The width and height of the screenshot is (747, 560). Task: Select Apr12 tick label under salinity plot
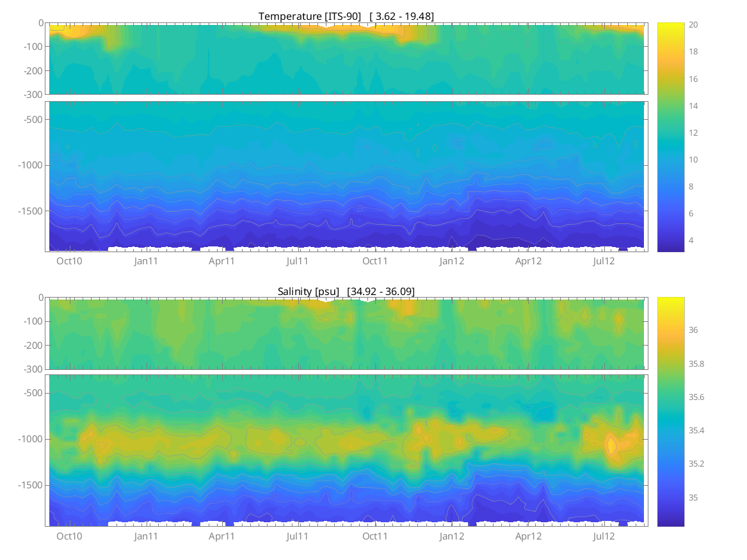pyautogui.click(x=529, y=536)
